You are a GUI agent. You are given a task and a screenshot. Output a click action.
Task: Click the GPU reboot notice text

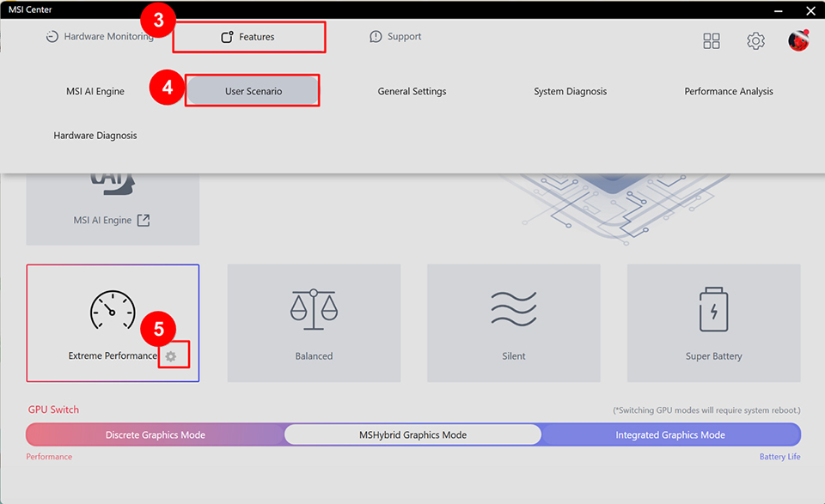point(706,410)
